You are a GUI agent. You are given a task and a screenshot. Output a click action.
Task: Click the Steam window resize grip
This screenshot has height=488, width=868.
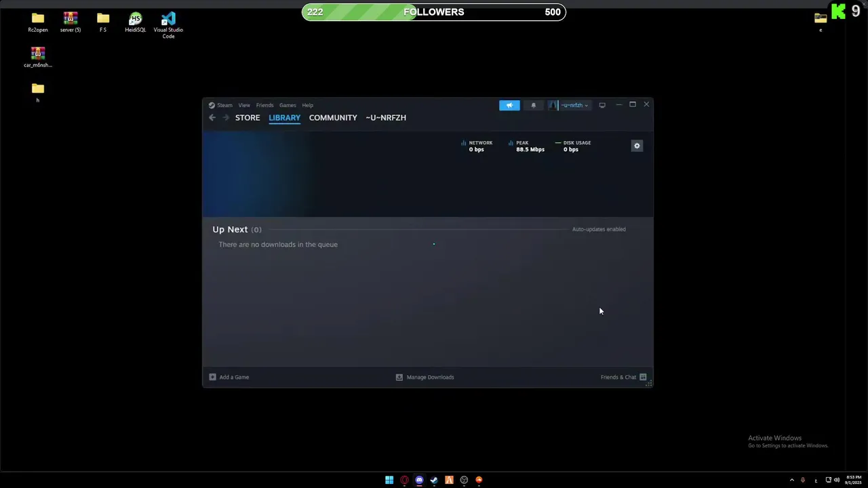(649, 384)
